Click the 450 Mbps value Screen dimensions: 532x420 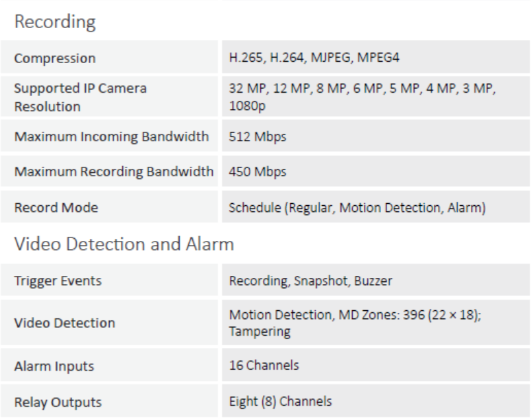257,172
